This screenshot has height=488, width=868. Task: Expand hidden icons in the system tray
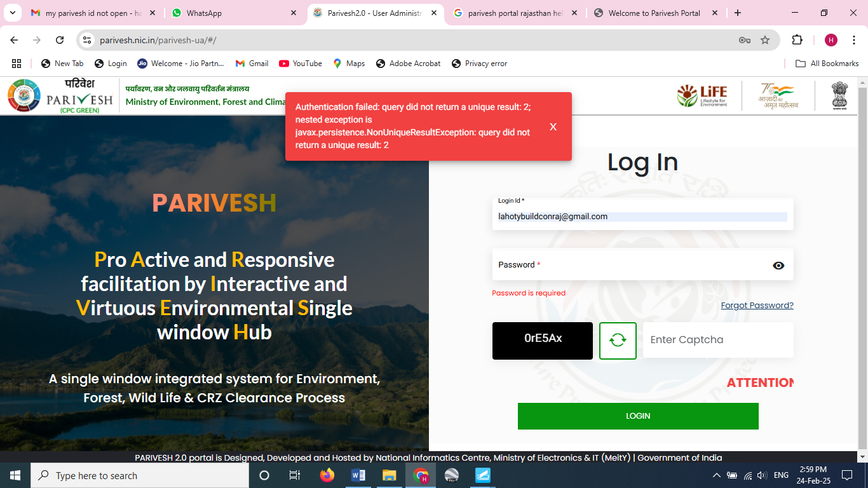[716, 475]
